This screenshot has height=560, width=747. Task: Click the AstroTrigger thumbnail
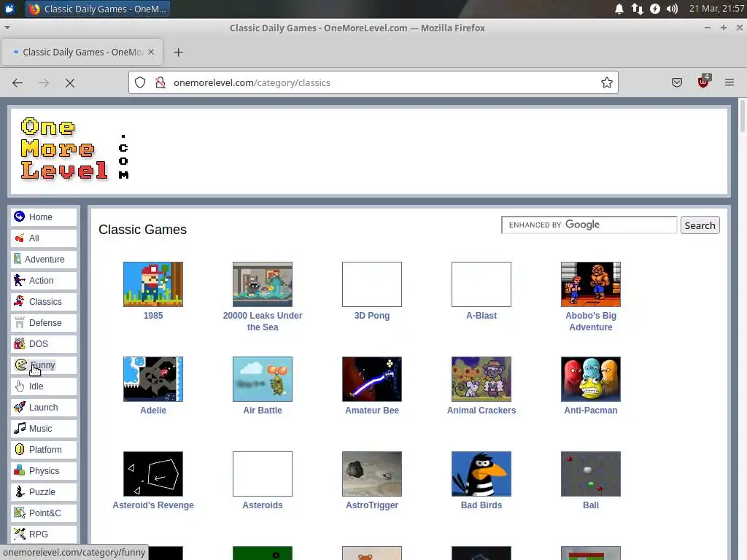(x=372, y=474)
